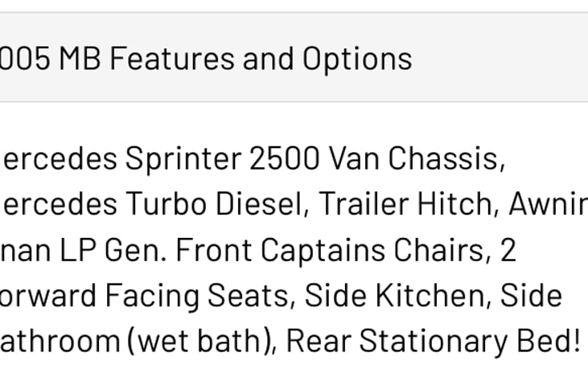Screen dimensions: 588x377
Task: Click the word 'Options' in the header
Action: pyautogui.click(x=357, y=60)
